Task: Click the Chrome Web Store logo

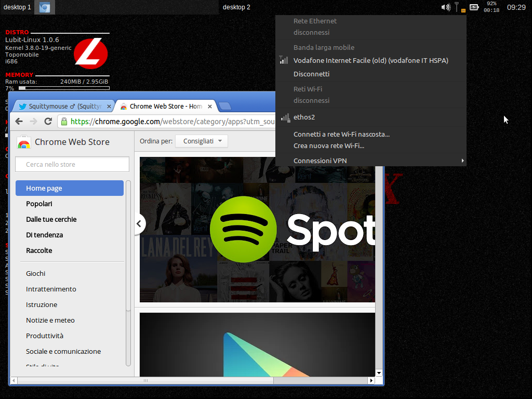Action: [24, 141]
